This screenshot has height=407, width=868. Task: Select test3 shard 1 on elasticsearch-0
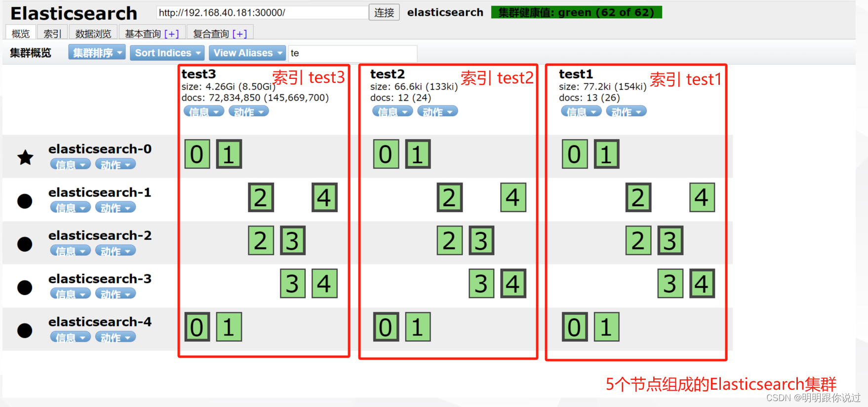pyautogui.click(x=229, y=154)
